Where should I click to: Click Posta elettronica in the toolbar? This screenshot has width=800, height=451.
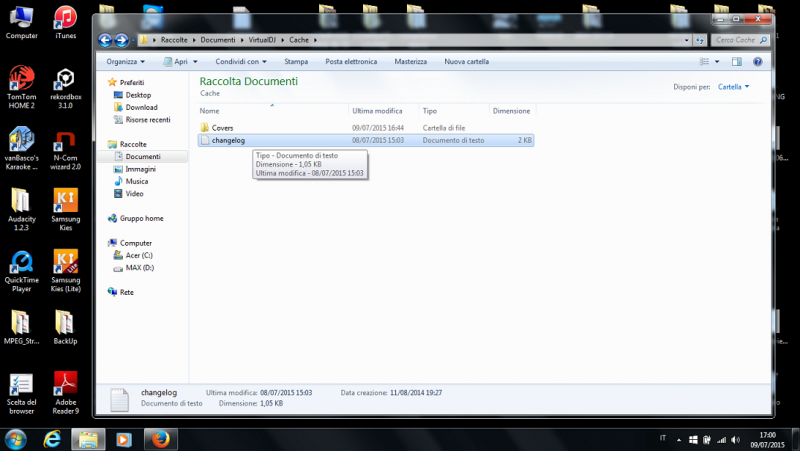click(x=351, y=62)
